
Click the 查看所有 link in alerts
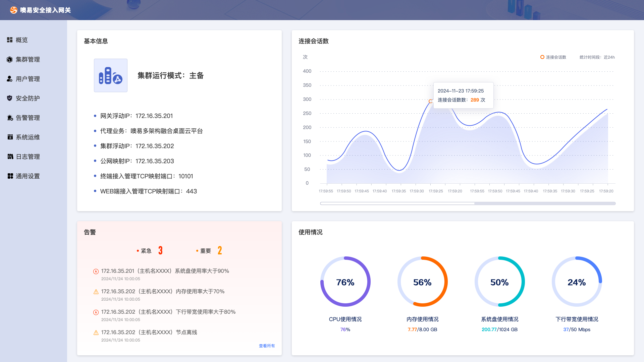[x=267, y=346]
